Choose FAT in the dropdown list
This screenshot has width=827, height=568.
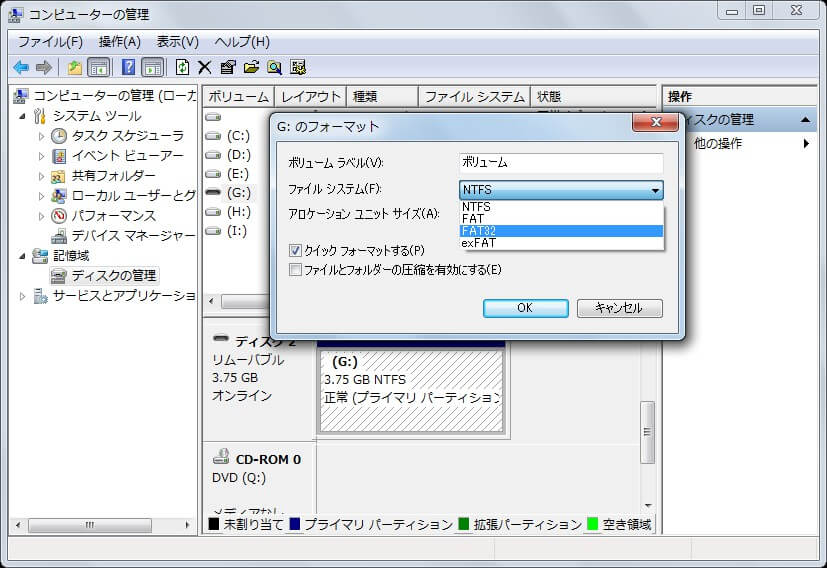561,218
